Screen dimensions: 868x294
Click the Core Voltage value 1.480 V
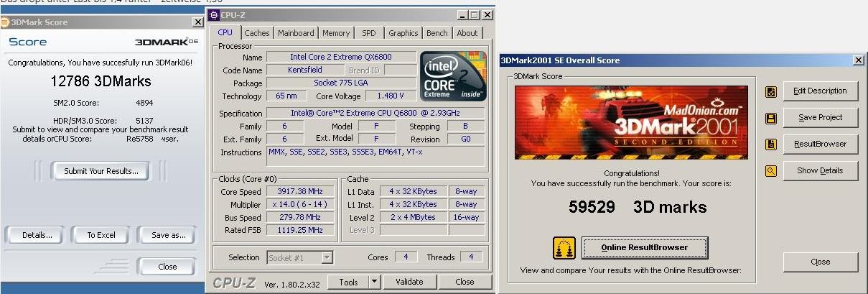coord(390,96)
